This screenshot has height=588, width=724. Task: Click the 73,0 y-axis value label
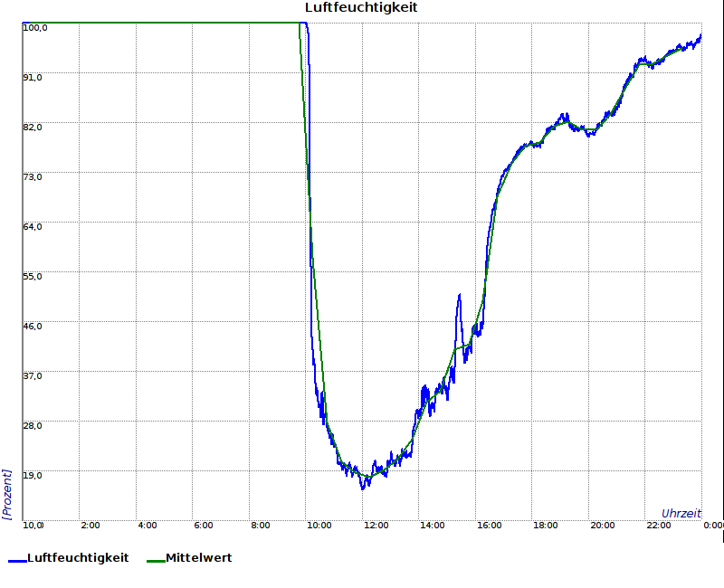click(33, 176)
